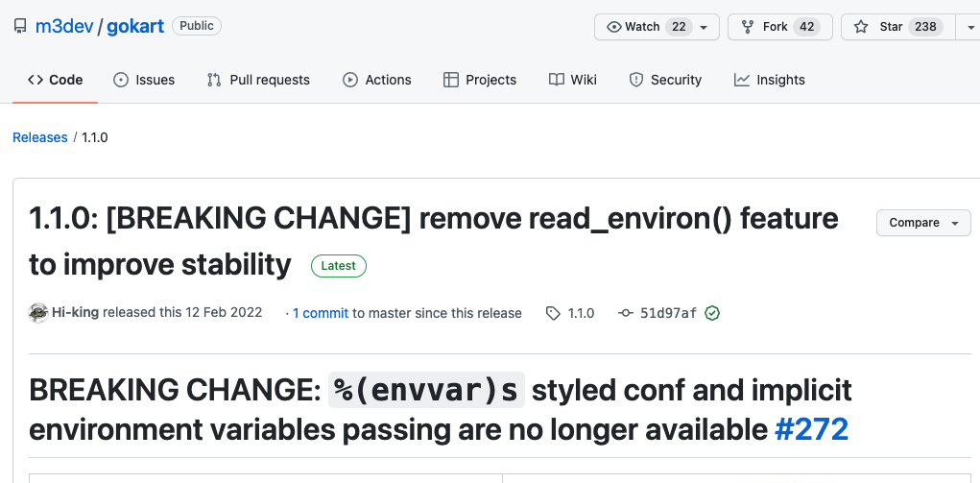Open Hi-king's avatar image
This screenshot has width=980, height=483.
tap(38, 313)
